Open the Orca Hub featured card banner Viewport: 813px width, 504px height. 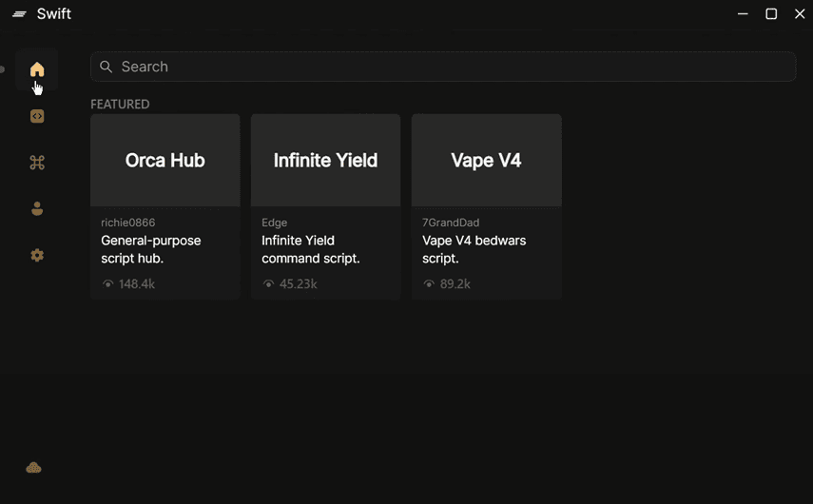(x=165, y=160)
